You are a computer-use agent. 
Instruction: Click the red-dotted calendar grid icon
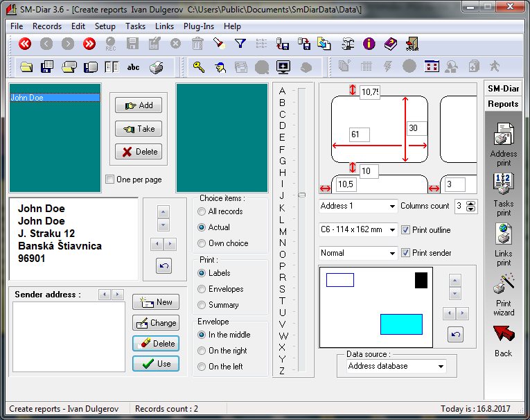point(432,67)
